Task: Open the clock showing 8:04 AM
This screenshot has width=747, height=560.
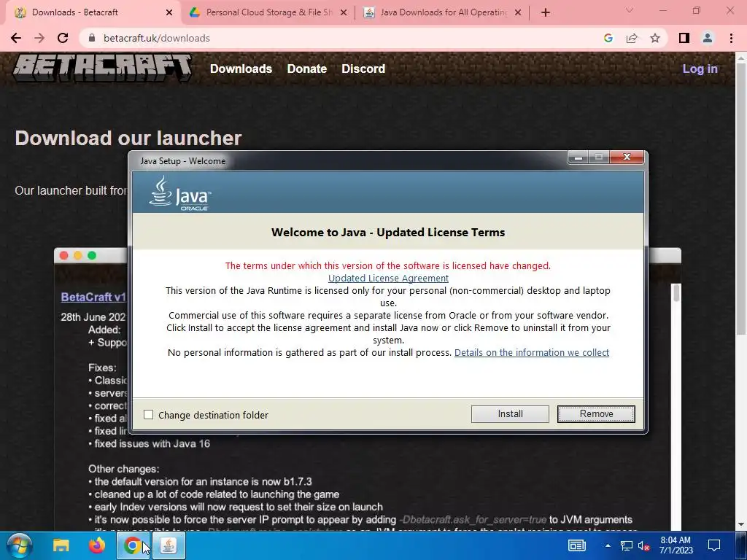Action: click(676, 545)
